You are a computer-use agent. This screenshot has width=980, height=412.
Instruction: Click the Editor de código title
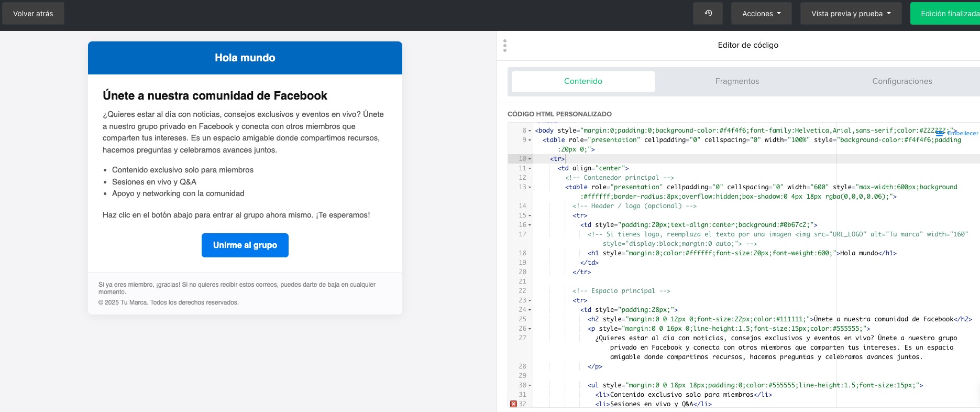(748, 45)
